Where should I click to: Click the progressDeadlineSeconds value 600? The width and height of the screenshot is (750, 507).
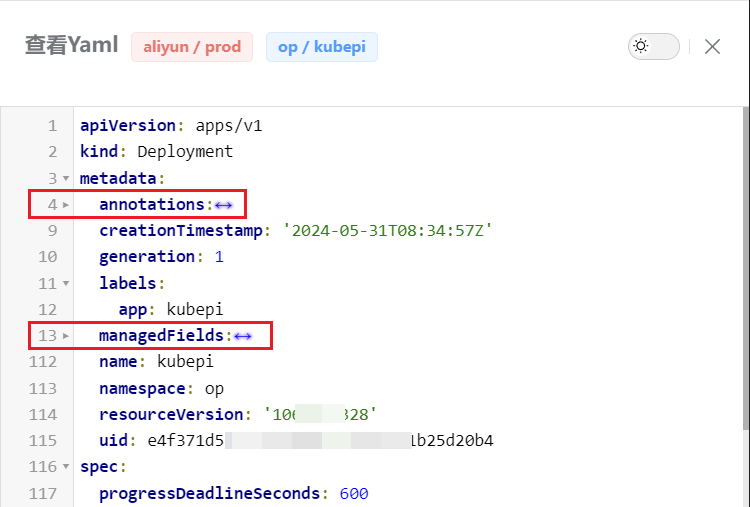click(354, 494)
